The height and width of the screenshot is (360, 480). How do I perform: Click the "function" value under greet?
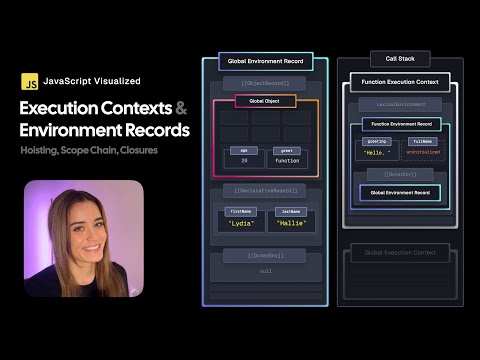287,161
